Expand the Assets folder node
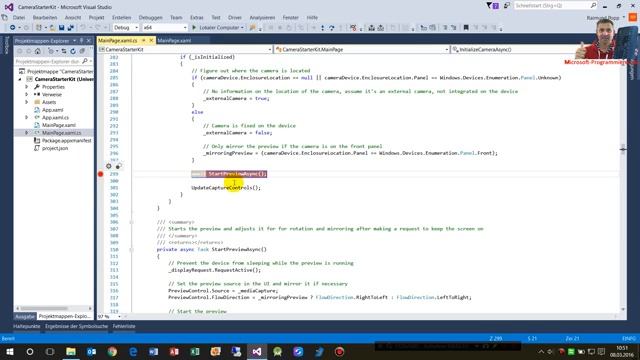The width and height of the screenshot is (640, 360). [27, 102]
